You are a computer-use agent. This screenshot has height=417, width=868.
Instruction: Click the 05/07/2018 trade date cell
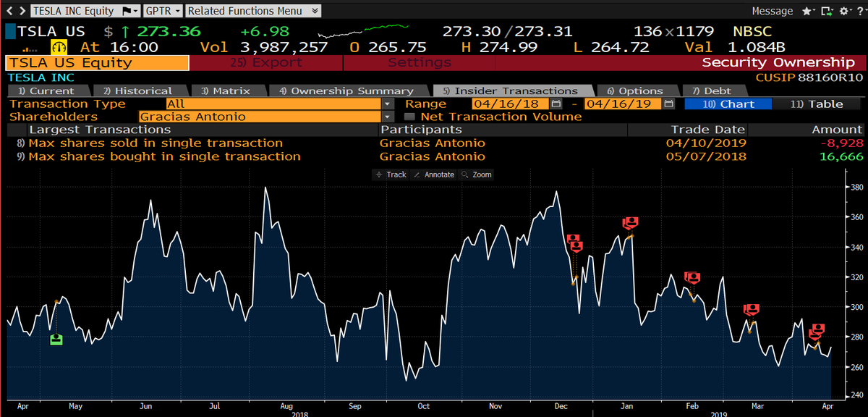click(x=706, y=156)
